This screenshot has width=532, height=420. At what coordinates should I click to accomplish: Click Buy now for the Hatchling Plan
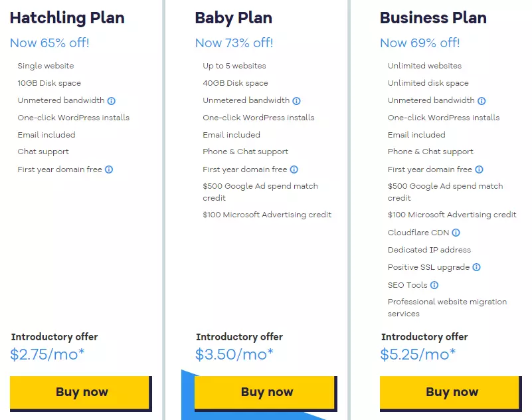80,392
